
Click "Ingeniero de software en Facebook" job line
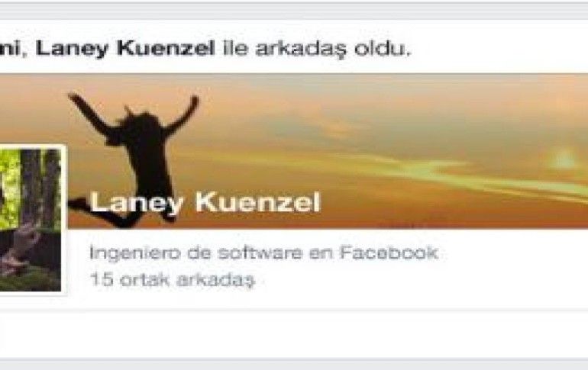pos(263,253)
